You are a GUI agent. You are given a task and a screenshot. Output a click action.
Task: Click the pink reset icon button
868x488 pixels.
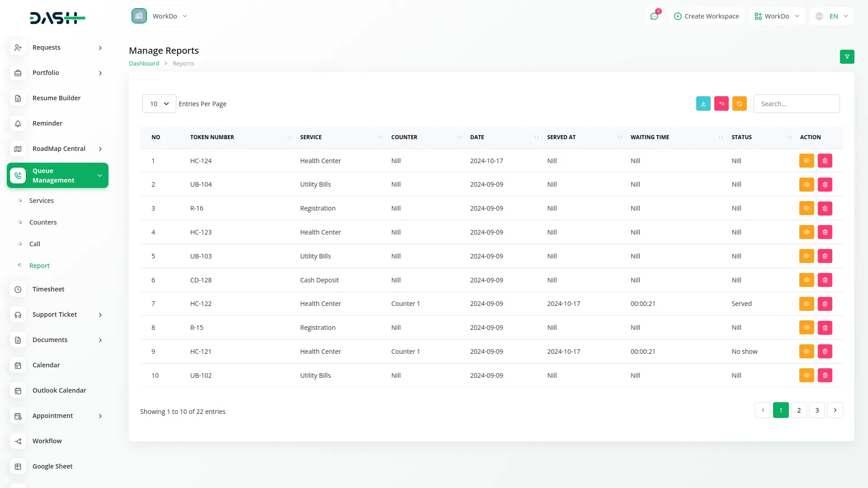pyautogui.click(x=721, y=103)
